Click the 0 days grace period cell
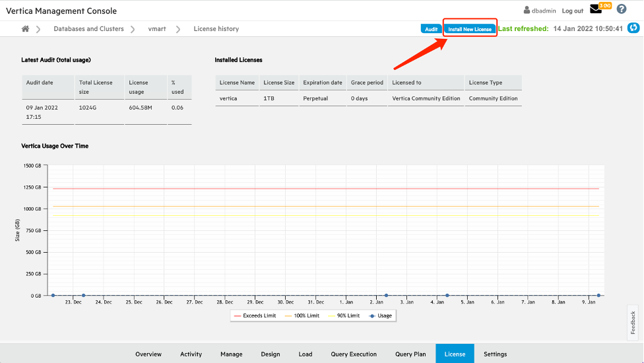This screenshot has width=644, height=363. (367, 98)
